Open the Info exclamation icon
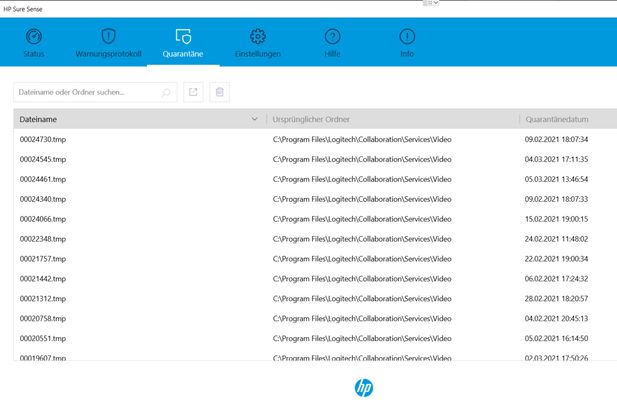 click(x=407, y=37)
